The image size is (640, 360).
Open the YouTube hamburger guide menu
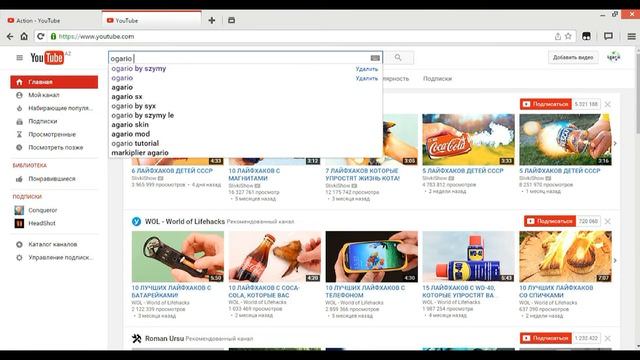(x=19, y=58)
